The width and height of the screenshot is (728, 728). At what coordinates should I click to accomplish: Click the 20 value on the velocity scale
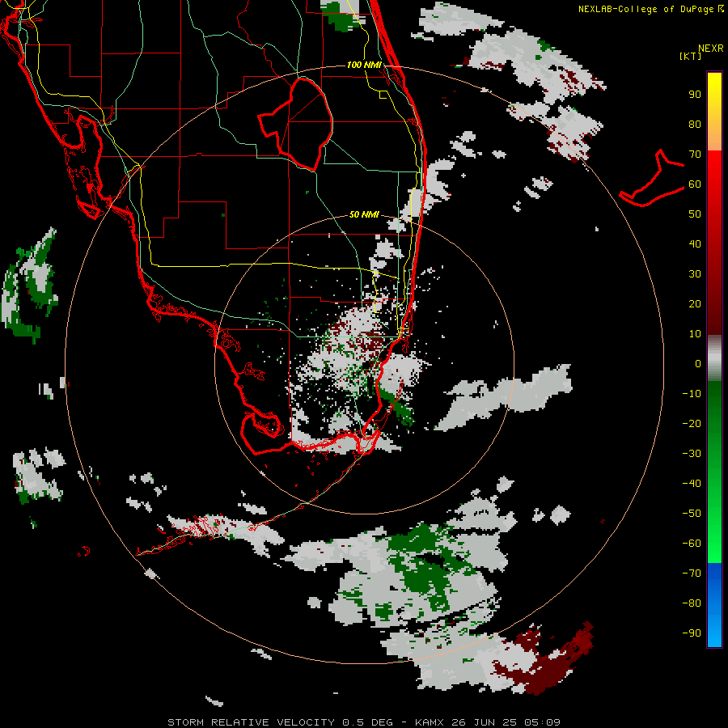click(695, 304)
